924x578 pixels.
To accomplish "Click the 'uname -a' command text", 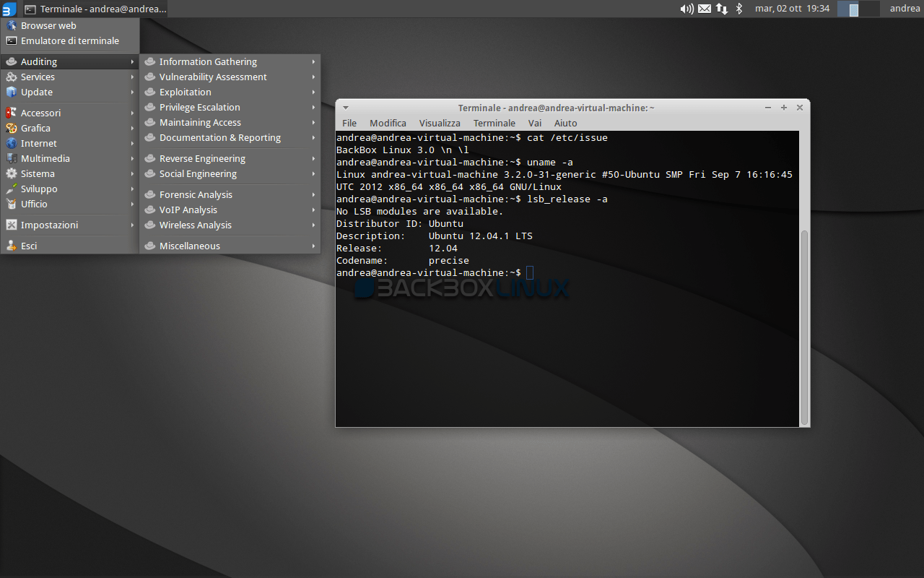I will click(550, 162).
